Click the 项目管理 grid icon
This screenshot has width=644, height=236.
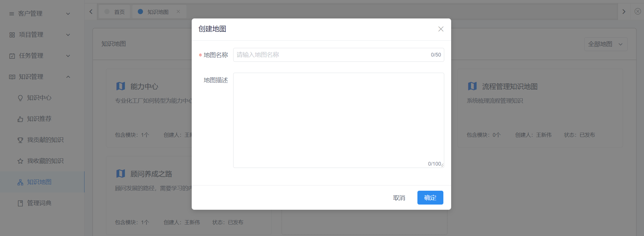pyautogui.click(x=12, y=35)
